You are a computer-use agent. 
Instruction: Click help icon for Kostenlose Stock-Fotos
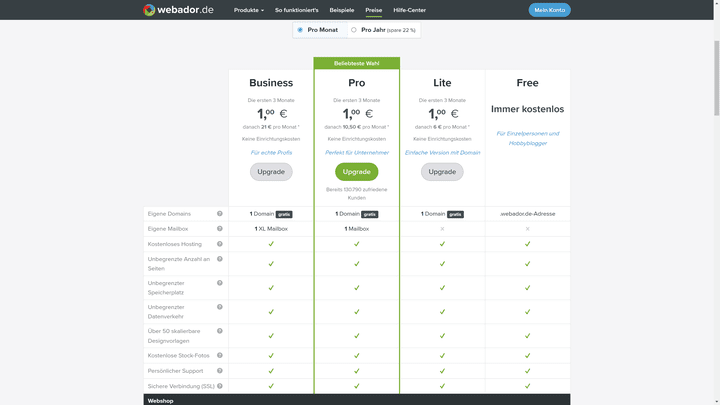coord(220,355)
